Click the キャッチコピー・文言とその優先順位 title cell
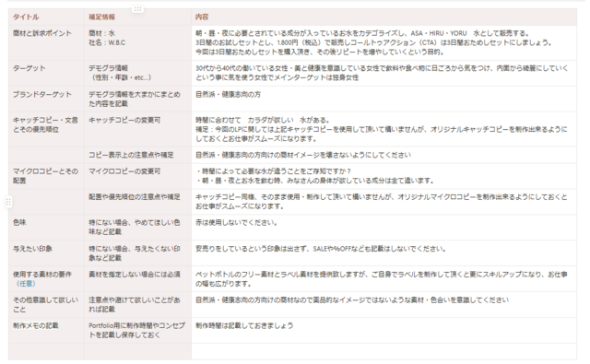The height and width of the screenshot is (364, 590). coord(46,129)
